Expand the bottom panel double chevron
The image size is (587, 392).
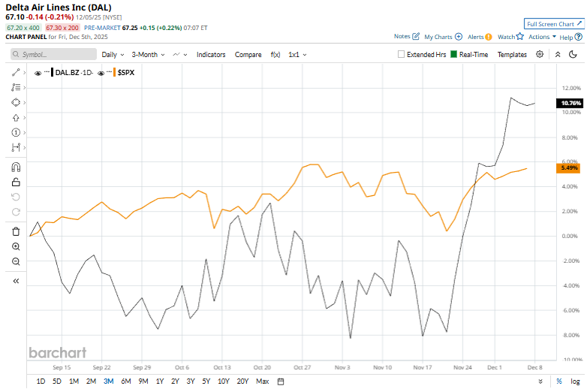540,381
